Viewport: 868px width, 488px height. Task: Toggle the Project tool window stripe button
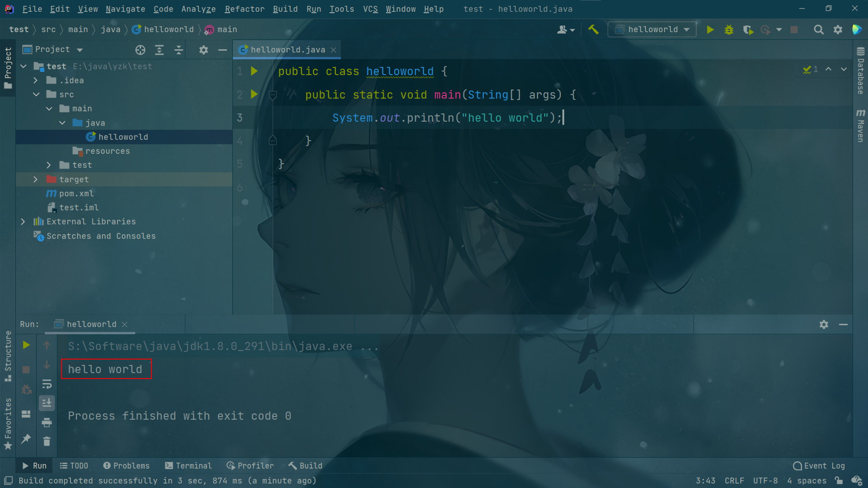[8, 68]
